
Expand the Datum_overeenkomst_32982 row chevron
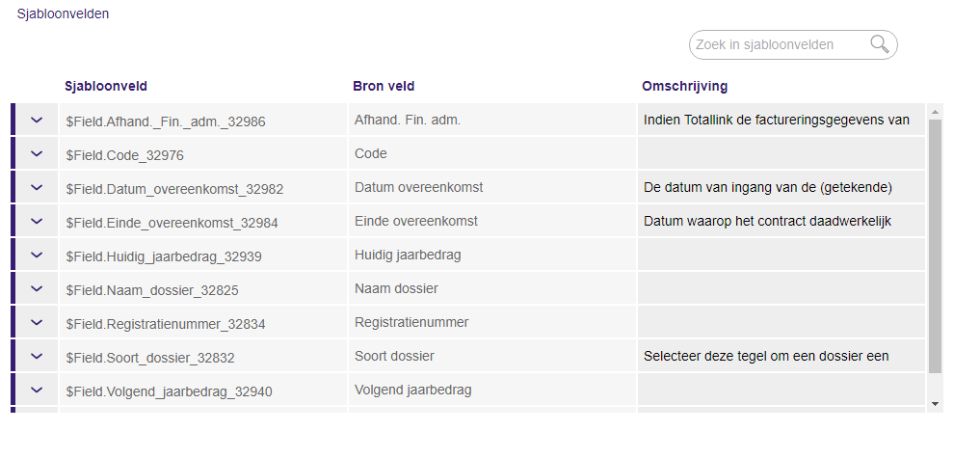37,187
